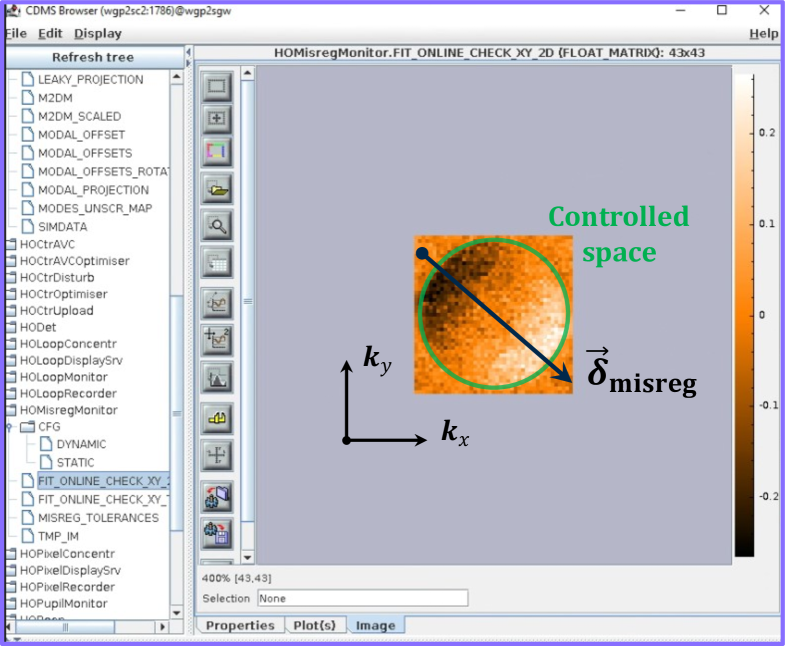The width and height of the screenshot is (785, 646).
Task: Click the toolbar scrollbar down arrow
Action: coord(247,557)
